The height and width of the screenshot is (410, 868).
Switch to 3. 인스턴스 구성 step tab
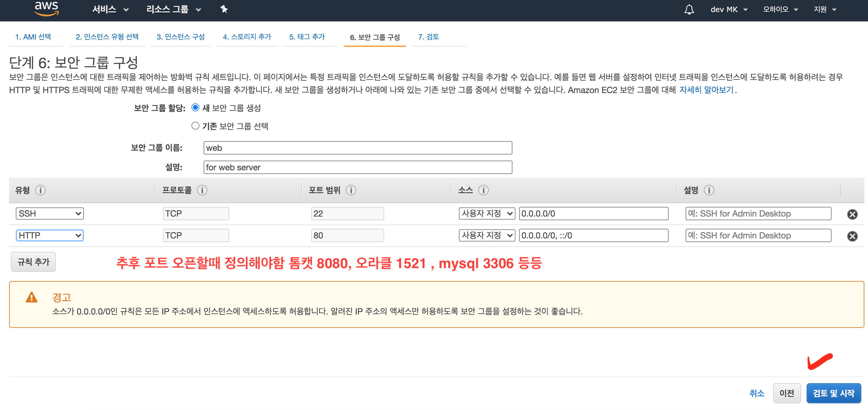click(x=180, y=37)
